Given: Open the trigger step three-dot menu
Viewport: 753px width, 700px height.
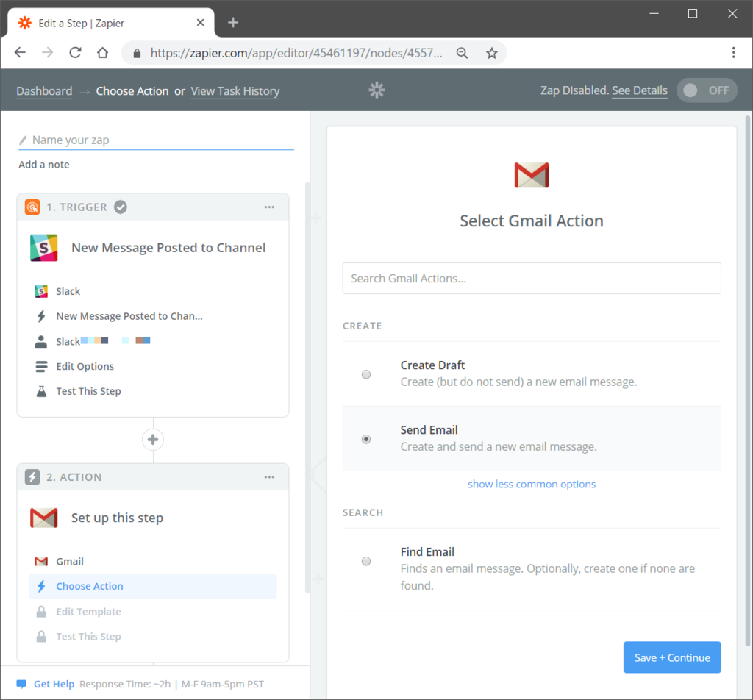Looking at the screenshot, I should pos(269,207).
